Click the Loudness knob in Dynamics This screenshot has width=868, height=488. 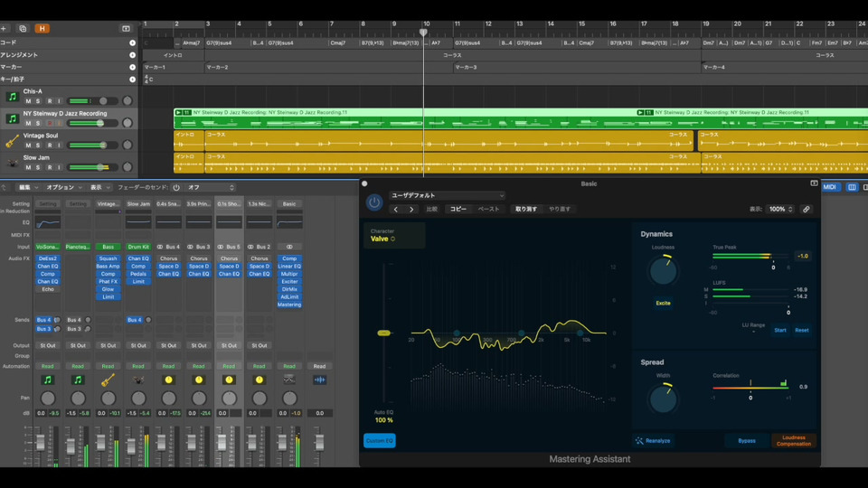[663, 270]
